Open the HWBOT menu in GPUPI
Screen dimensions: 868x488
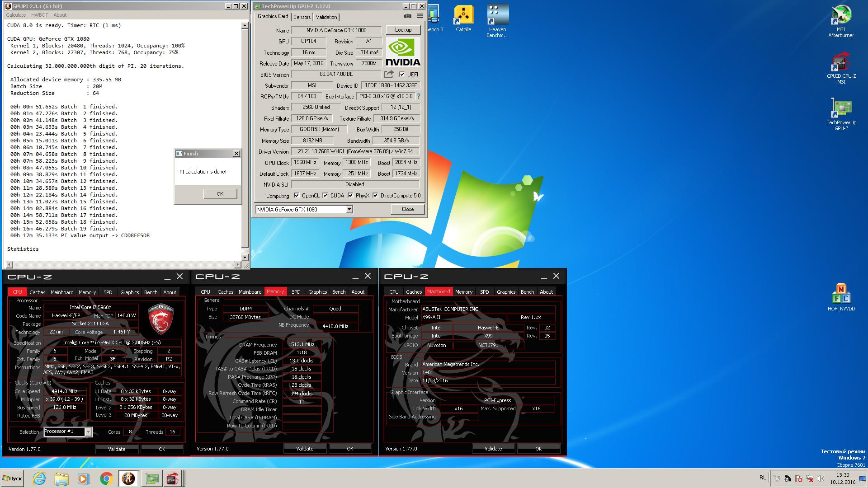40,15
